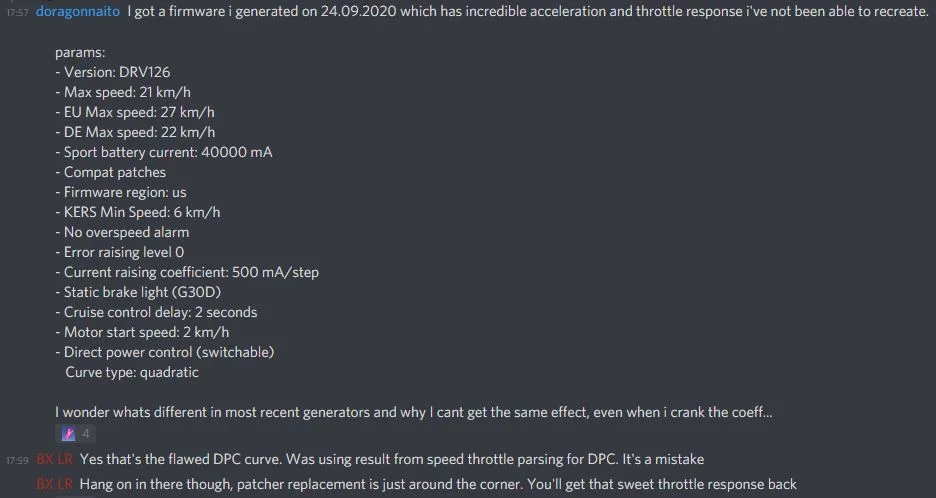Image resolution: width=936 pixels, height=498 pixels.
Task: Toggle the reaction with count 4
Action: pos(75,434)
